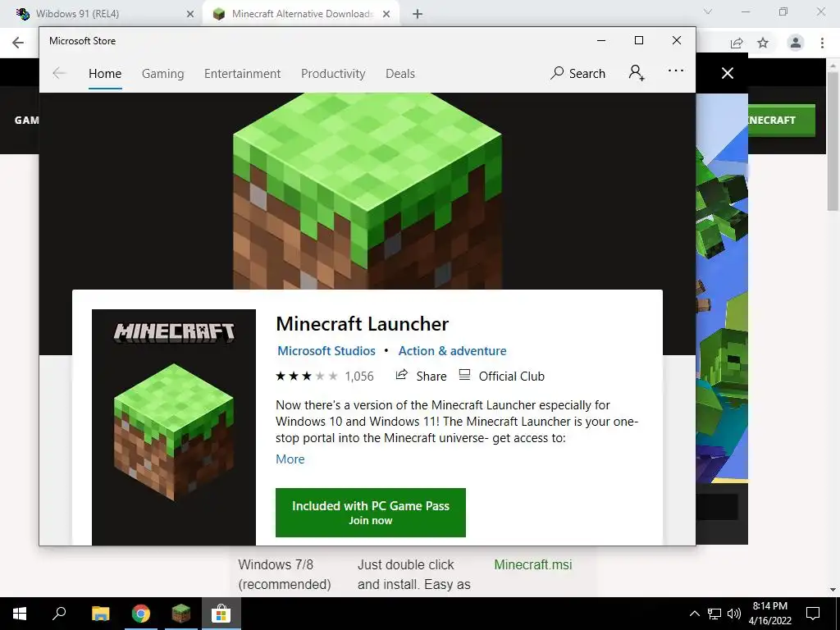Click the browser share page icon
The image size is (840, 630).
coord(737,43)
